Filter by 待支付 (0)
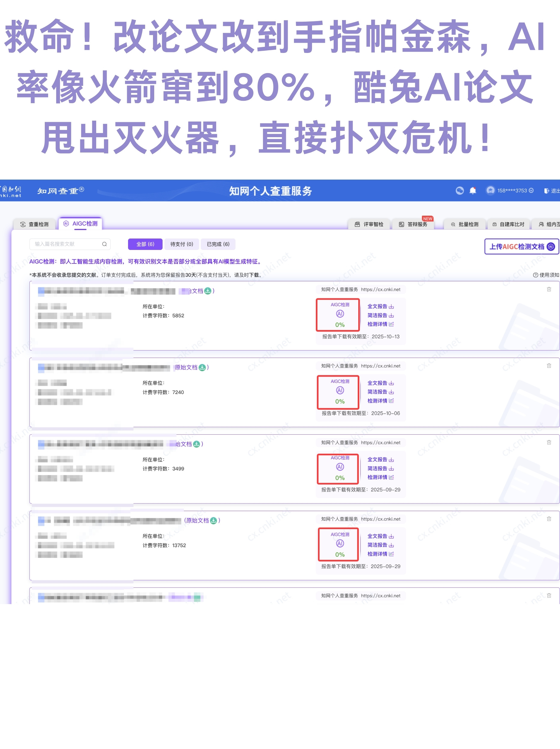Viewport: 560px width, 749px height. coord(182,244)
